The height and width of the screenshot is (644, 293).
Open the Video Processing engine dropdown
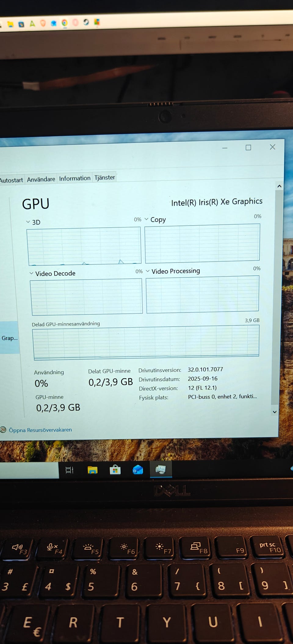148,271
